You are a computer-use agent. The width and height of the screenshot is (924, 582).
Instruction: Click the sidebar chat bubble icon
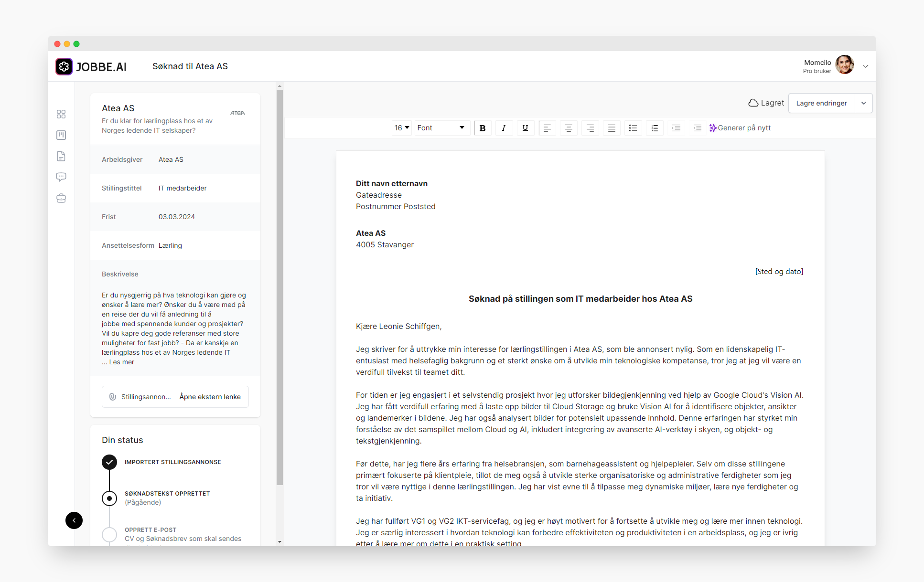(x=62, y=176)
